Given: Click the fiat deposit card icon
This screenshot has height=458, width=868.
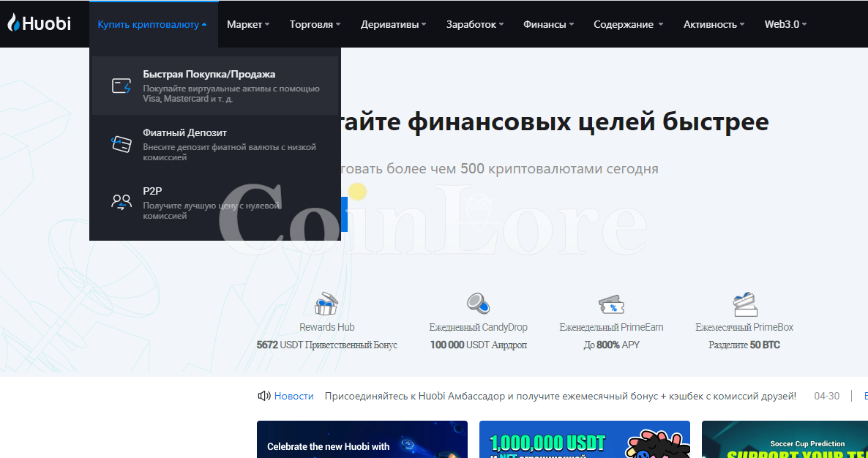Looking at the screenshot, I should click(121, 144).
